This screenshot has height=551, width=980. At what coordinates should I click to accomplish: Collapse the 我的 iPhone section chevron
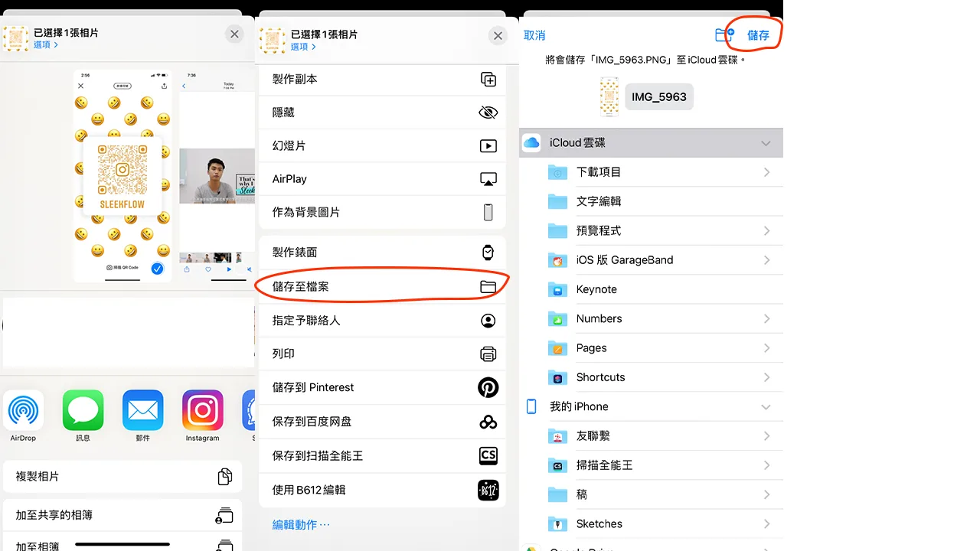click(x=766, y=407)
